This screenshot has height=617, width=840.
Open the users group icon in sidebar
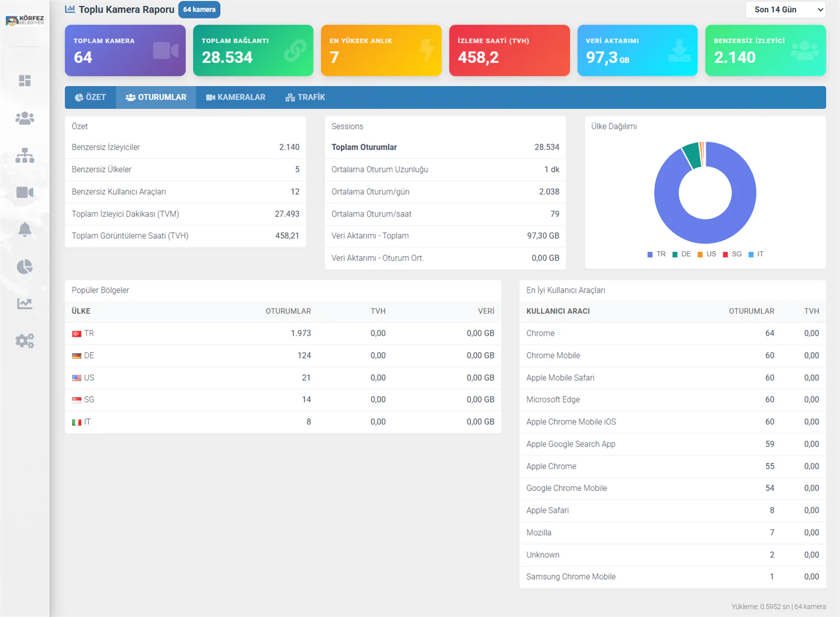(x=25, y=118)
